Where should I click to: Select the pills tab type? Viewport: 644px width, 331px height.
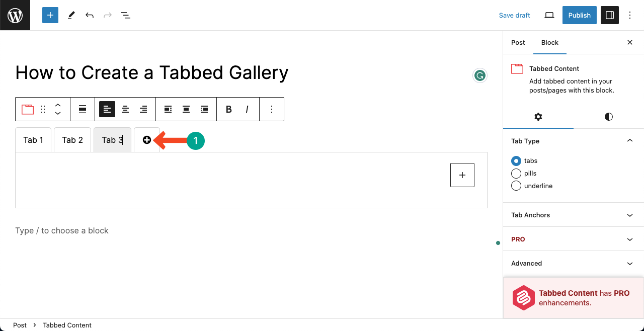[516, 174]
